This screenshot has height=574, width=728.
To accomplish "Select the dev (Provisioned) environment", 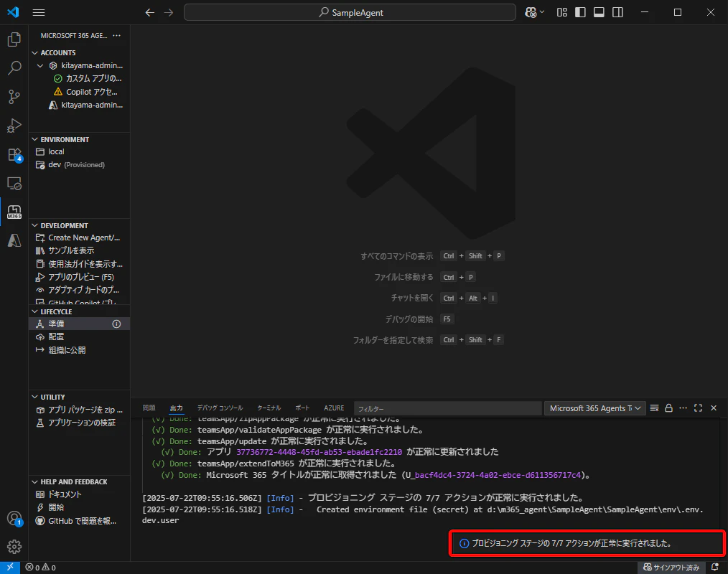I will pyautogui.click(x=80, y=165).
